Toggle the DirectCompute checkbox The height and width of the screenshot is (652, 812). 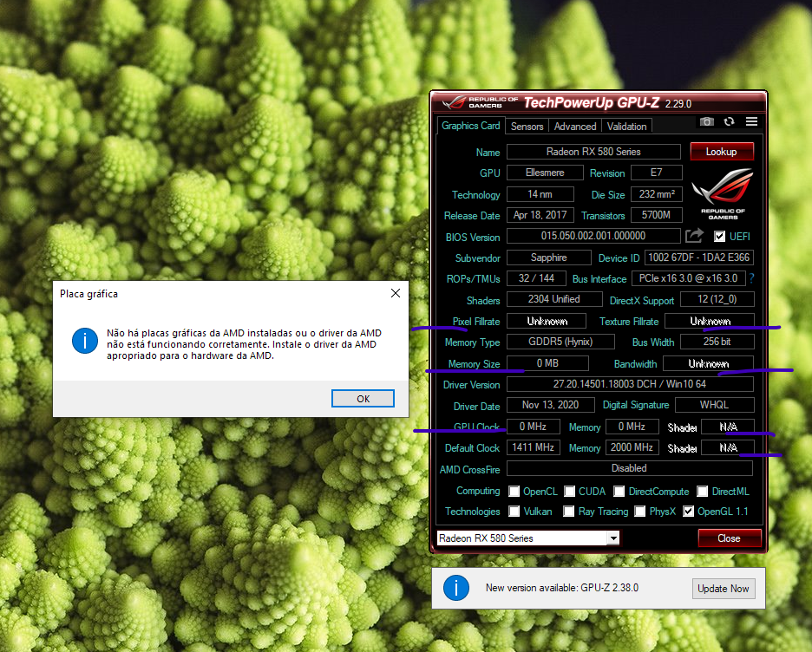click(619, 491)
